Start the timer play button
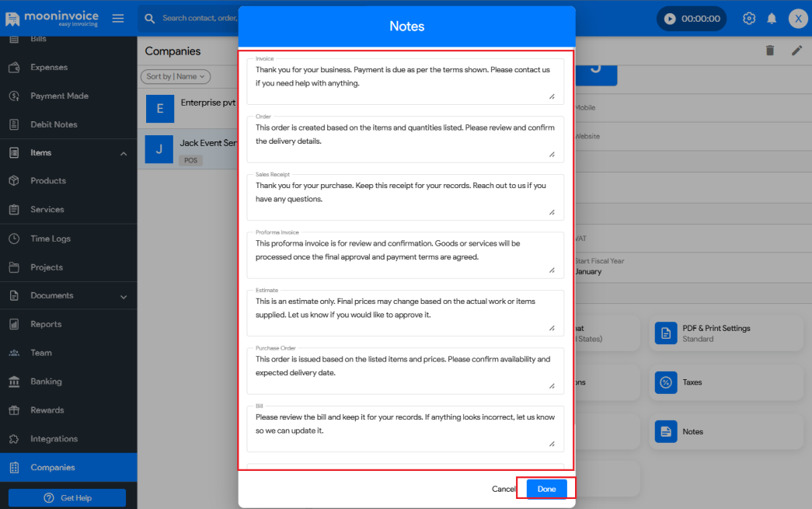Viewport: 812px width, 509px height. [668, 19]
